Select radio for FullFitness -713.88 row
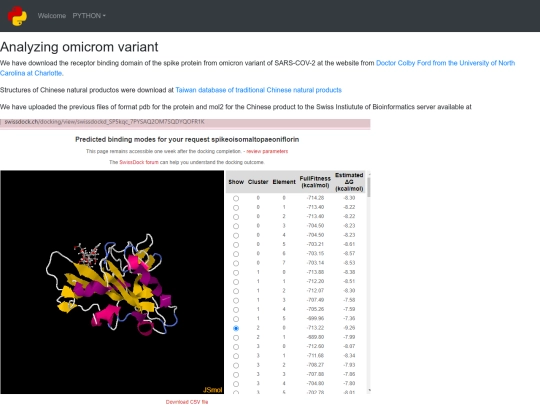Image resolution: width=540 pixels, height=405 pixels. (236, 273)
